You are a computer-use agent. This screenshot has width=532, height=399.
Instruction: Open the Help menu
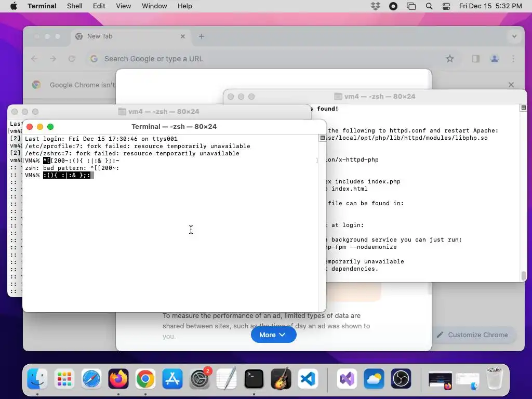[x=184, y=6]
